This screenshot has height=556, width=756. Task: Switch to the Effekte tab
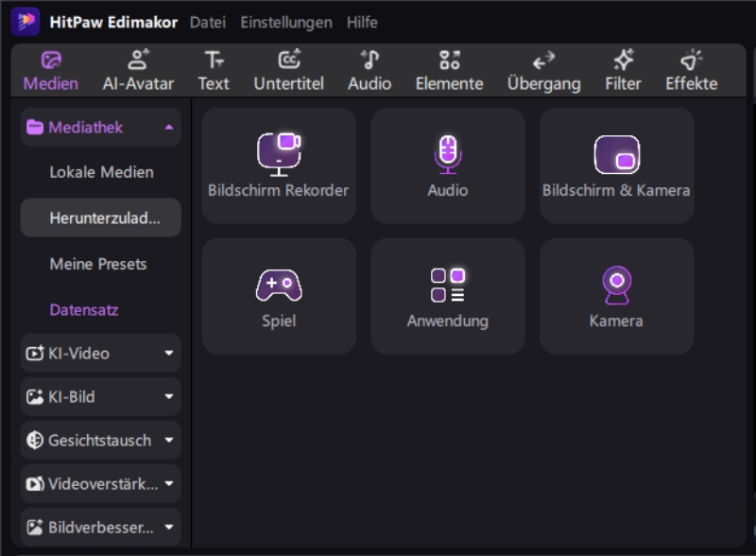pyautogui.click(x=691, y=71)
